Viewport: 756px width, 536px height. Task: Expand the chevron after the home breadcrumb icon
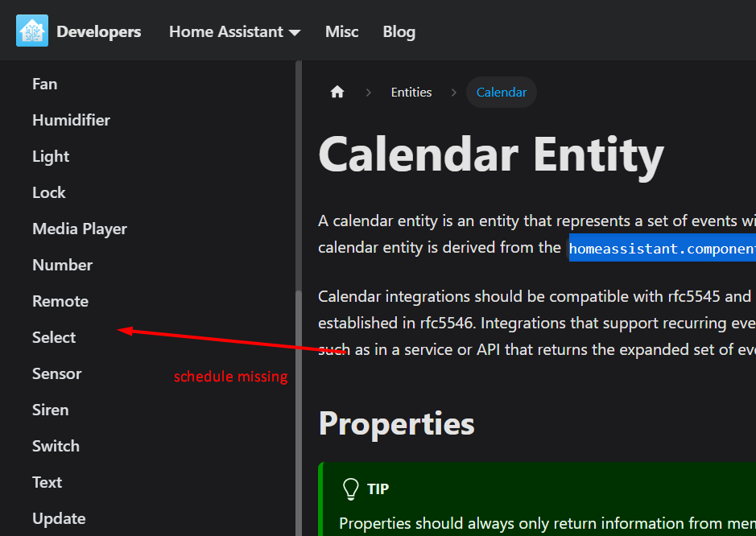[x=368, y=93]
